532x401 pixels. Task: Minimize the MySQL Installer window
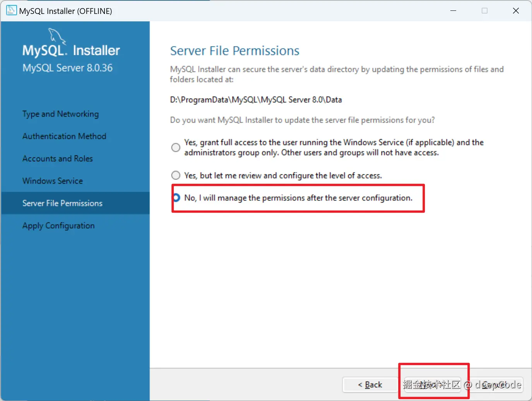pyautogui.click(x=453, y=11)
